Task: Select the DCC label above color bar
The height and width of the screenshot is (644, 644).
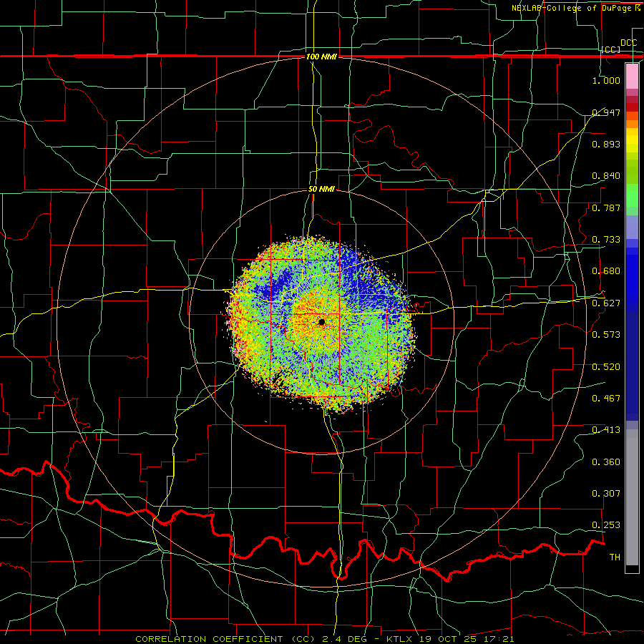Action: [x=628, y=43]
